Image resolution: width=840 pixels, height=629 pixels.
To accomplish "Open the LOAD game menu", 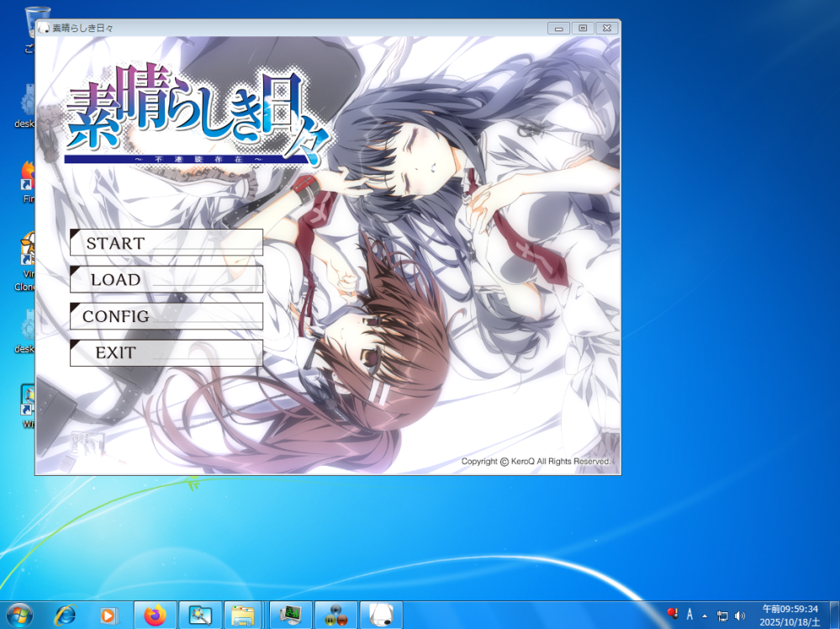I will coord(166,279).
